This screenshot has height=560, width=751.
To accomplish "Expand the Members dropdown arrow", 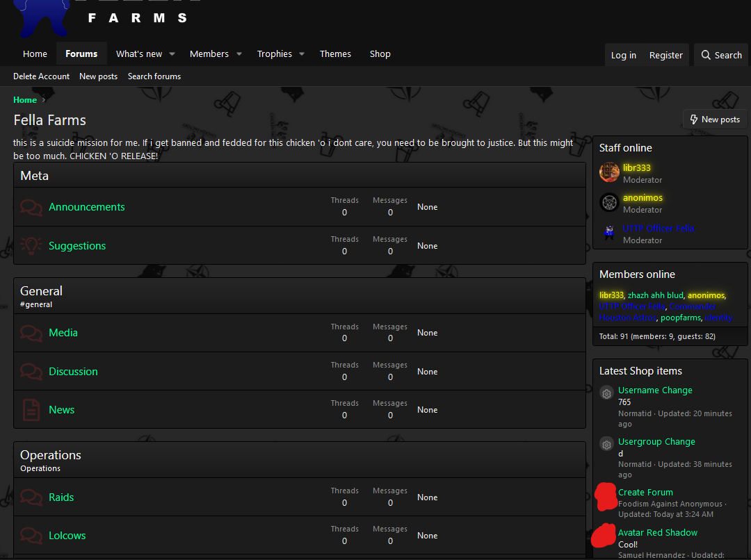I will (x=239, y=54).
